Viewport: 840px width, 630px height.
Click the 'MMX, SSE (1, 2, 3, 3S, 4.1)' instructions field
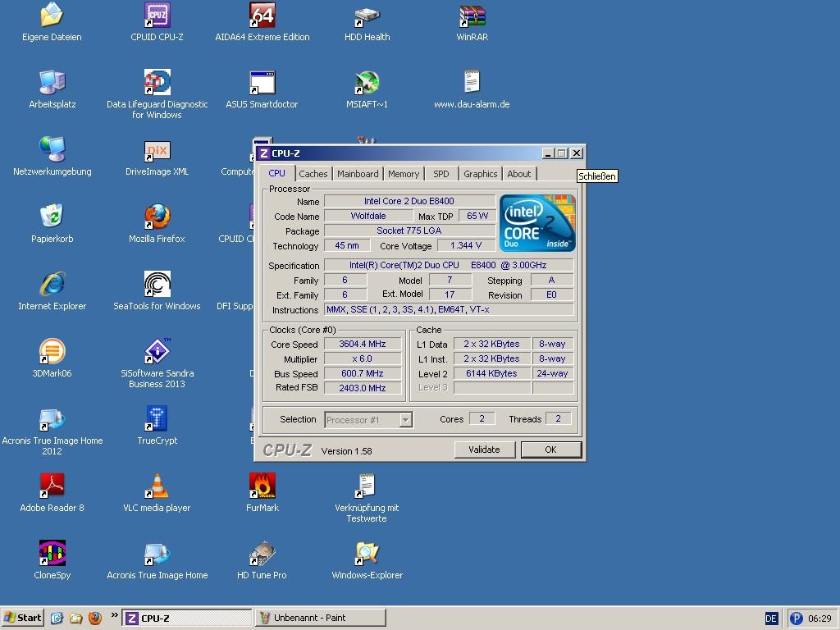click(449, 309)
